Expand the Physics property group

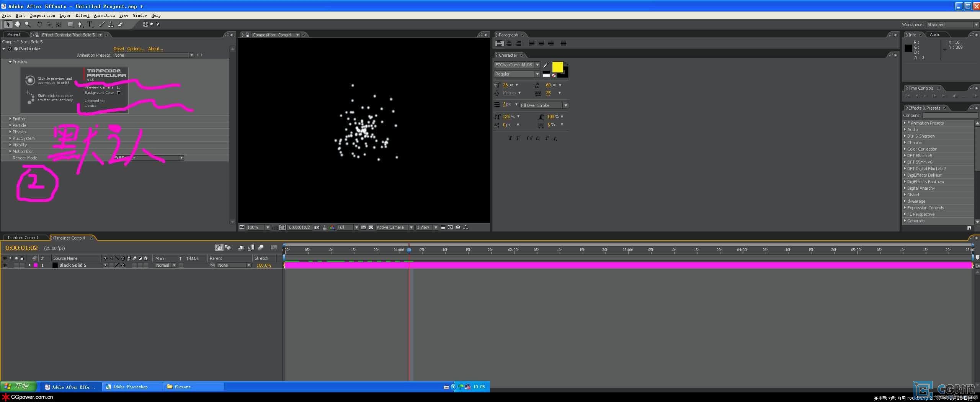[10, 132]
